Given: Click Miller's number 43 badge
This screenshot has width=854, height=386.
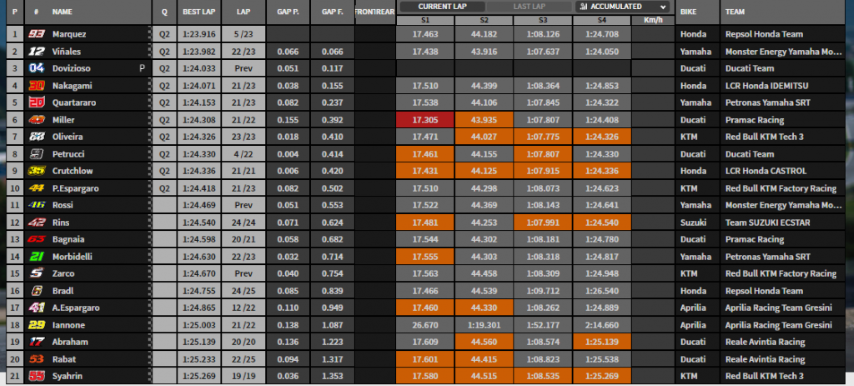Looking at the screenshot, I should click(36, 120).
